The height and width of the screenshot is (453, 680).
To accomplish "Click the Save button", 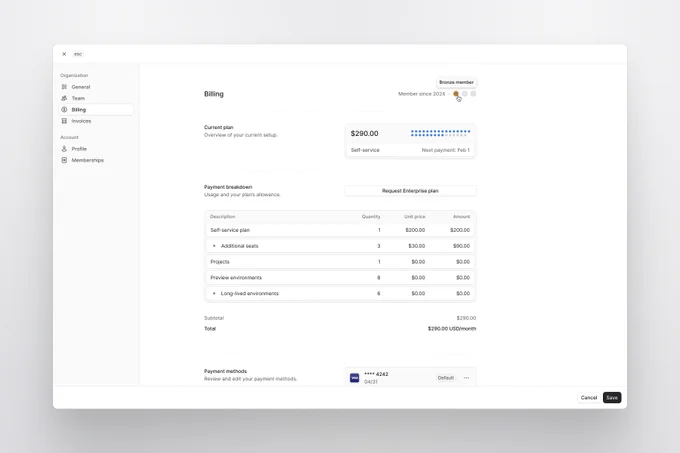I will [612, 398].
